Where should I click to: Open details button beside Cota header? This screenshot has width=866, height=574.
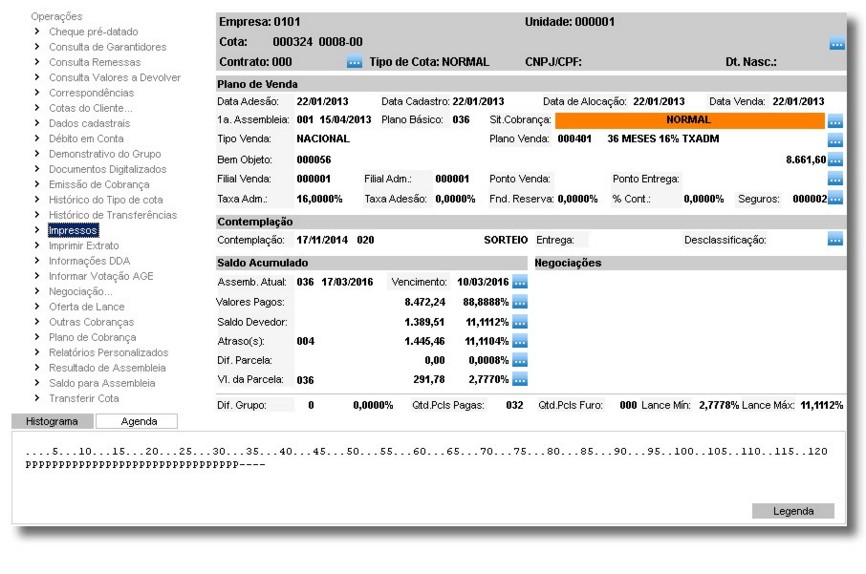click(x=837, y=44)
